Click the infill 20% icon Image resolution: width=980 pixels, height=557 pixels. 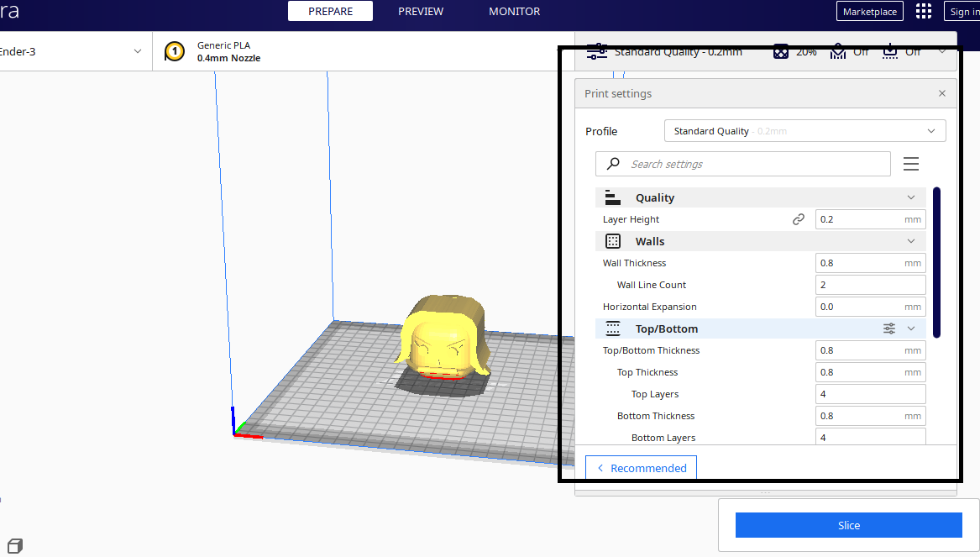(781, 52)
